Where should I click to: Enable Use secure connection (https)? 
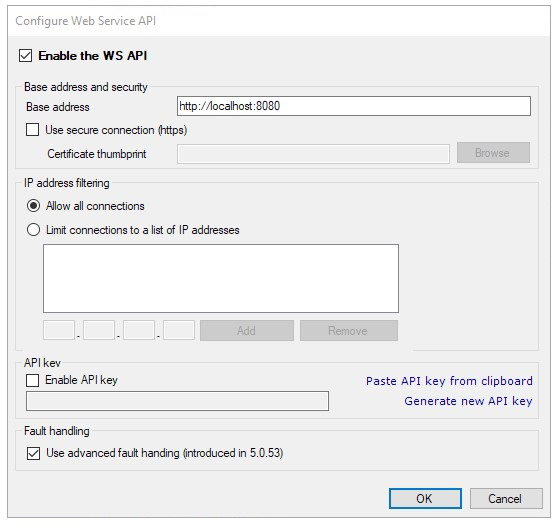[32, 130]
